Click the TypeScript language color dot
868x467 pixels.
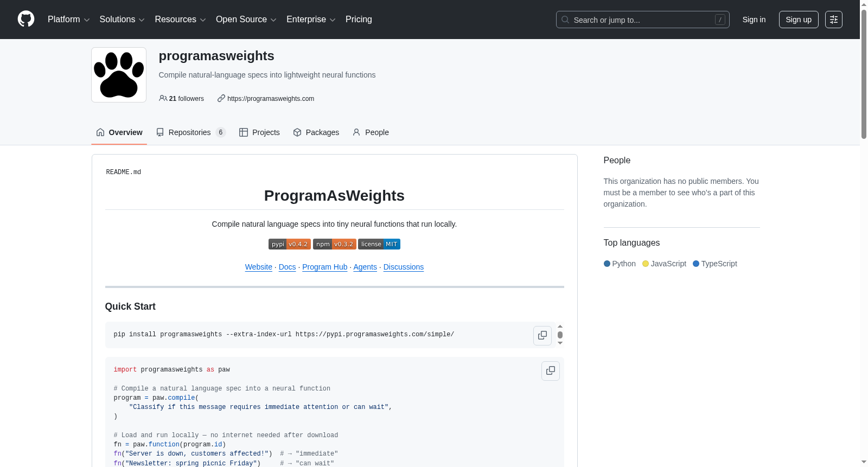point(696,264)
